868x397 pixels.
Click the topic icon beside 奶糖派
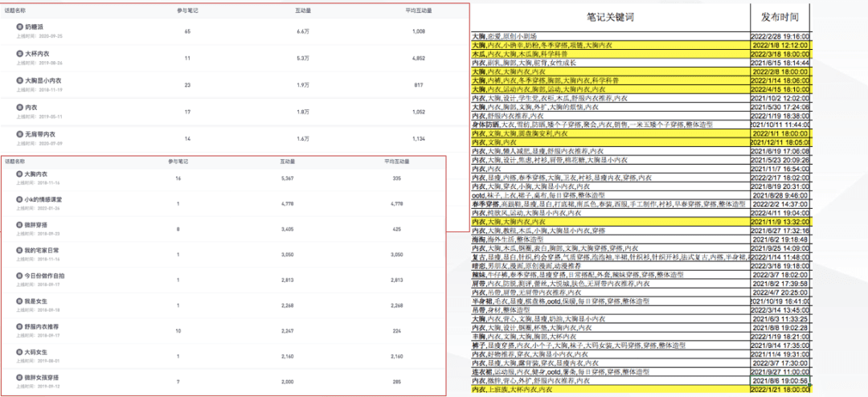[20, 27]
